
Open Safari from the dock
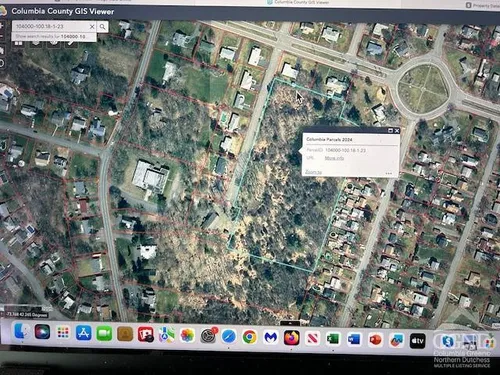pos(229,336)
